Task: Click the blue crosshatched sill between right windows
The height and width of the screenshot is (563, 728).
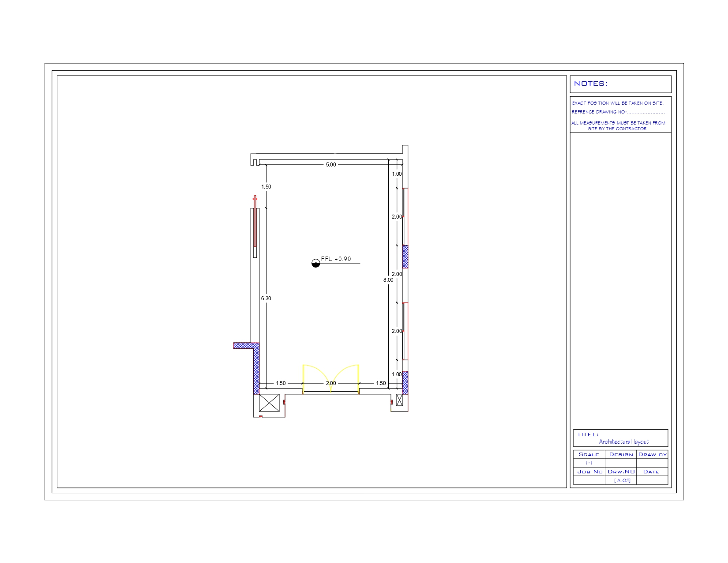Action: click(405, 256)
